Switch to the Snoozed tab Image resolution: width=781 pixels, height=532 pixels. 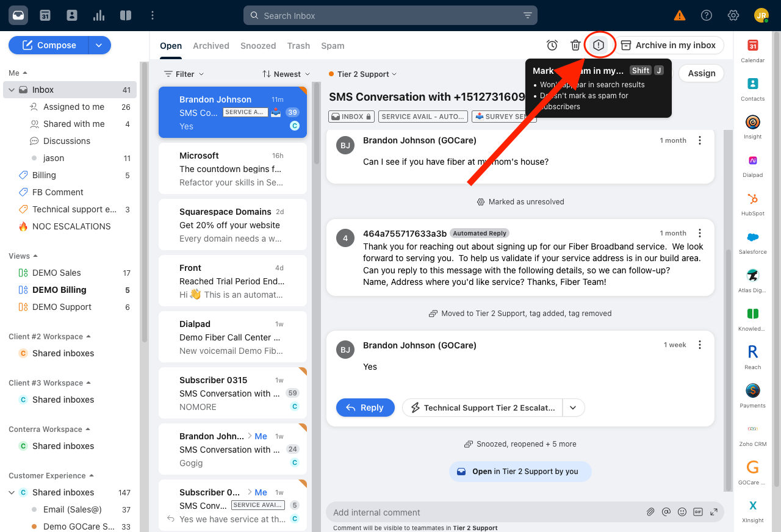[258, 46]
